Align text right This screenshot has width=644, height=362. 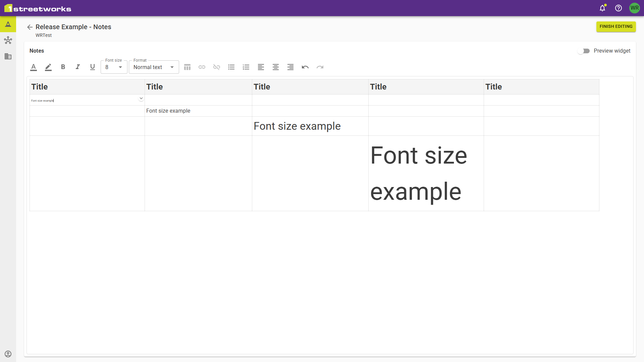[290, 67]
